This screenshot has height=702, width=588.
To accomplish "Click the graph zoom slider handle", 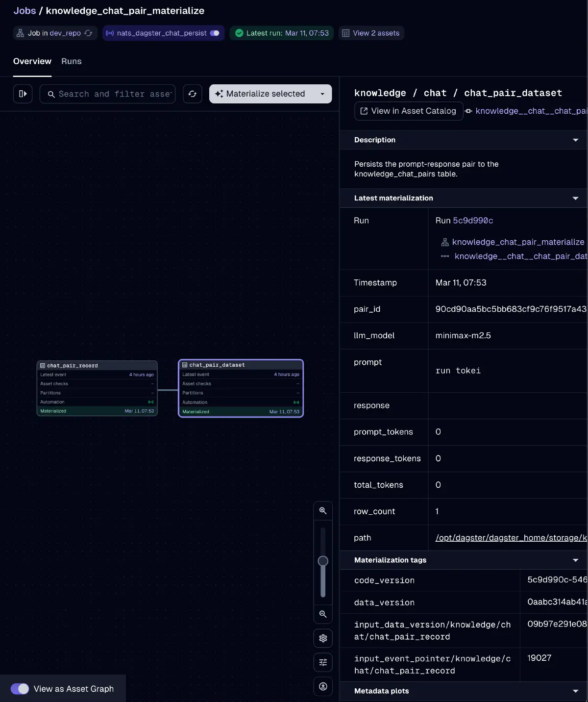I will [323, 561].
